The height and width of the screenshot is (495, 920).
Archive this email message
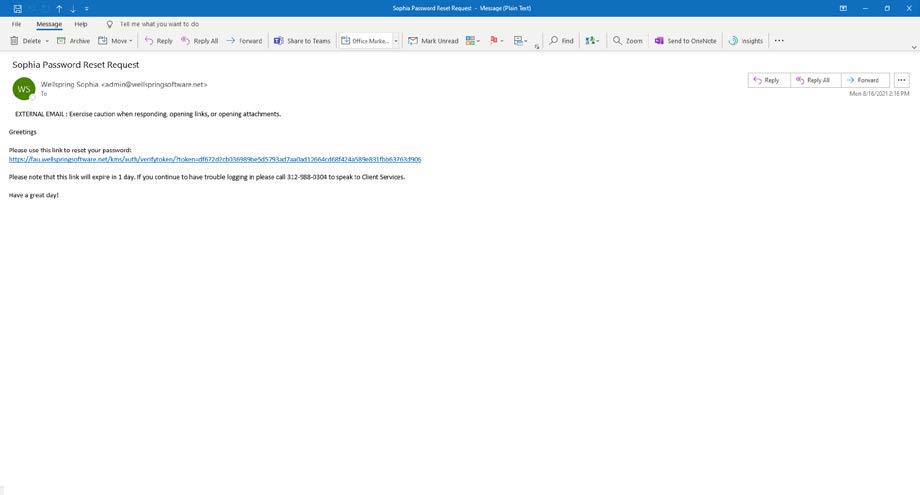pyautogui.click(x=73, y=41)
